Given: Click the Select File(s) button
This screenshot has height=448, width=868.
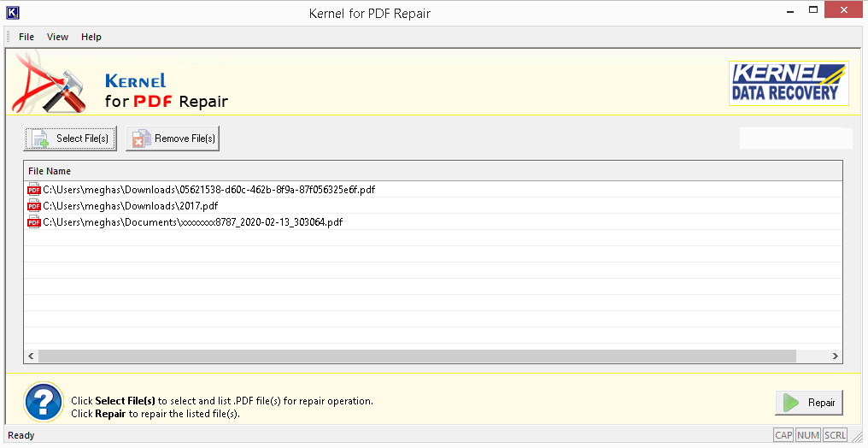Looking at the screenshot, I should (70, 139).
